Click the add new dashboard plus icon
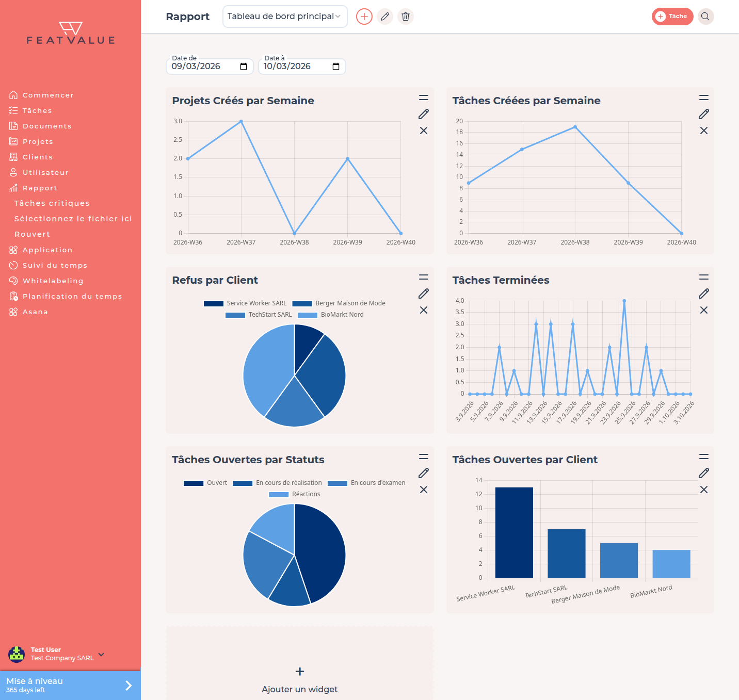This screenshot has height=700, width=739. pyautogui.click(x=364, y=17)
